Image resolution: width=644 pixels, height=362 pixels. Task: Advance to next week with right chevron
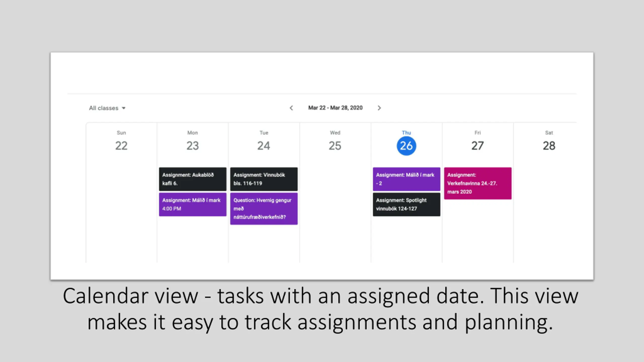click(379, 108)
